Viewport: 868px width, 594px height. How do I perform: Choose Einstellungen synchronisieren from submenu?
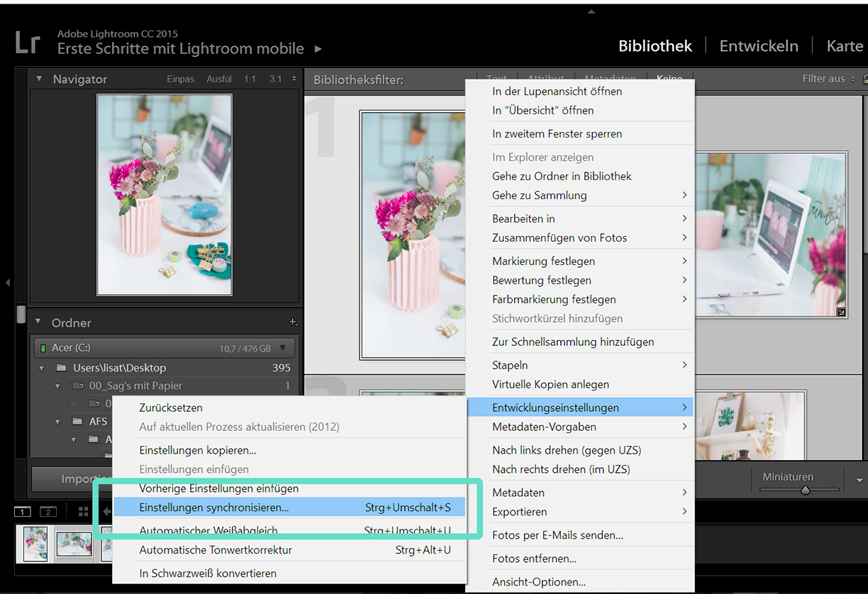(214, 508)
